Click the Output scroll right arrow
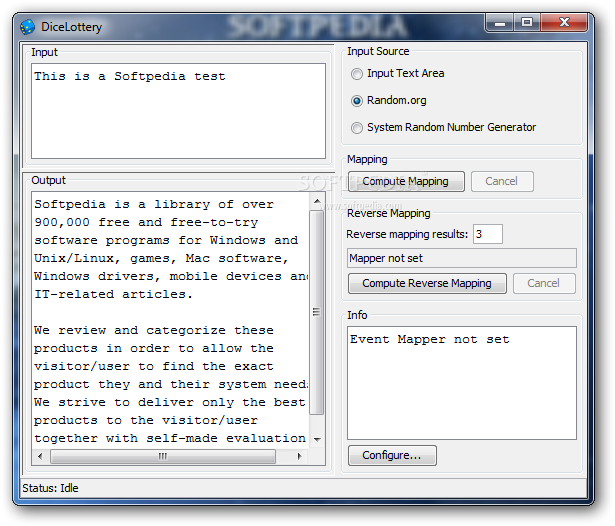 click(300, 456)
